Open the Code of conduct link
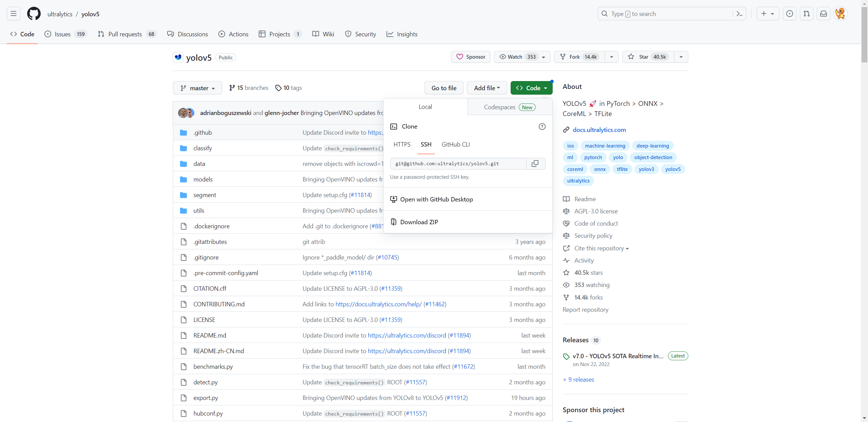This screenshot has width=868, height=422. click(596, 224)
